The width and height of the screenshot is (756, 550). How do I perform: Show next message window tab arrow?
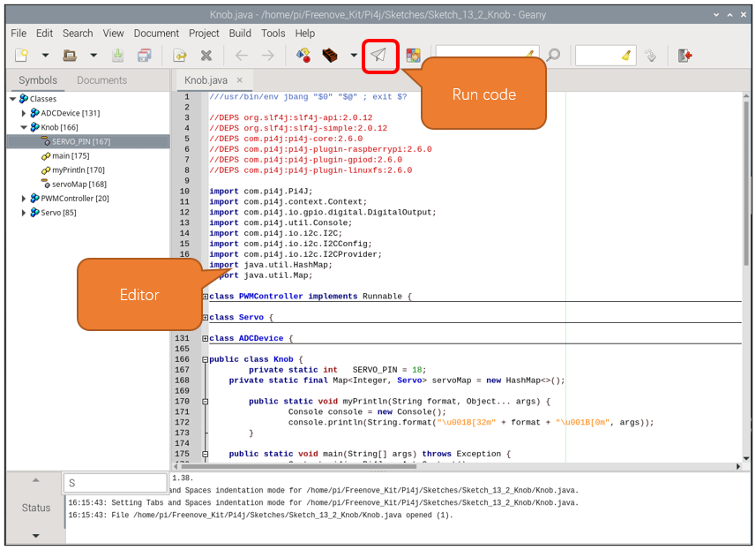pos(35,536)
